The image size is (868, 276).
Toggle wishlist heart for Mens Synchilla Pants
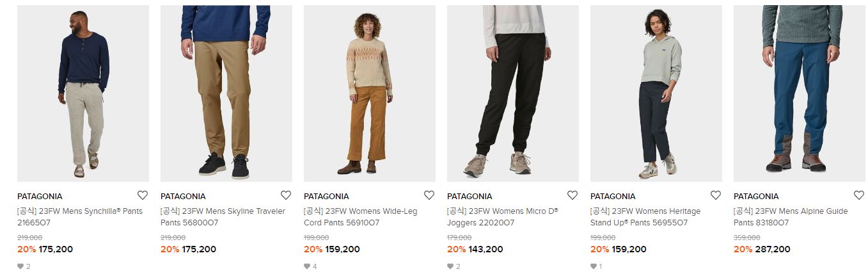click(x=143, y=195)
